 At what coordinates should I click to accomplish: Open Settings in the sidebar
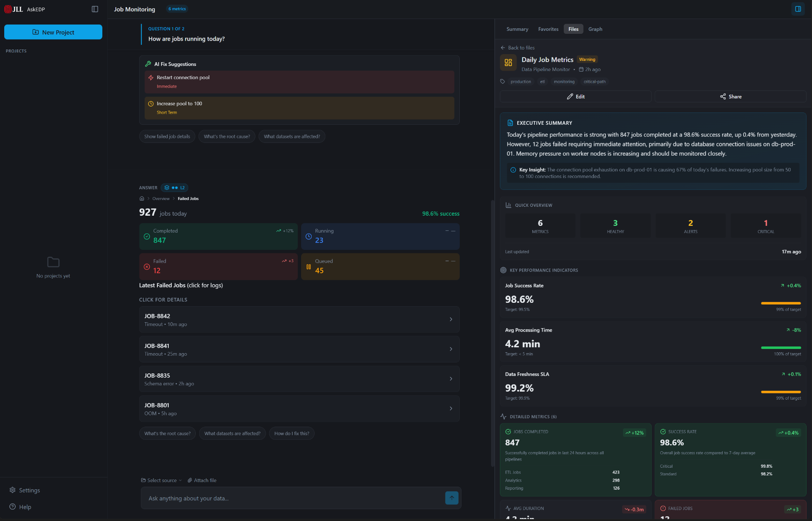coord(25,490)
